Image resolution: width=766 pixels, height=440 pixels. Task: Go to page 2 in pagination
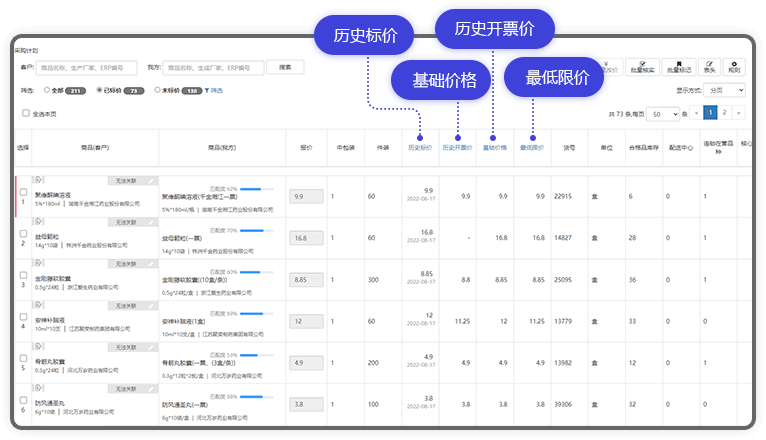click(x=725, y=113)
